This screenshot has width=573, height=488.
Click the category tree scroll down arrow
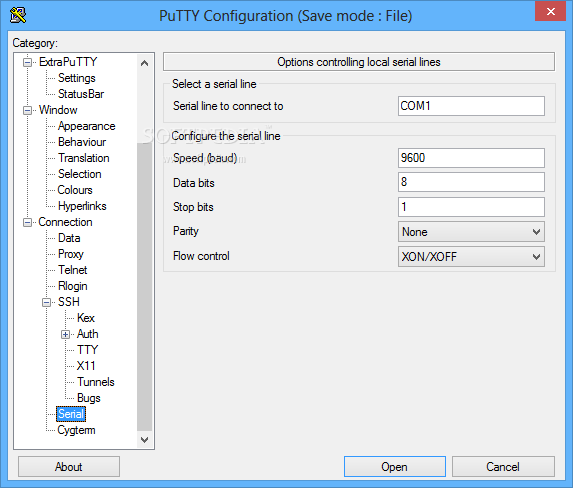coord(144,439)
